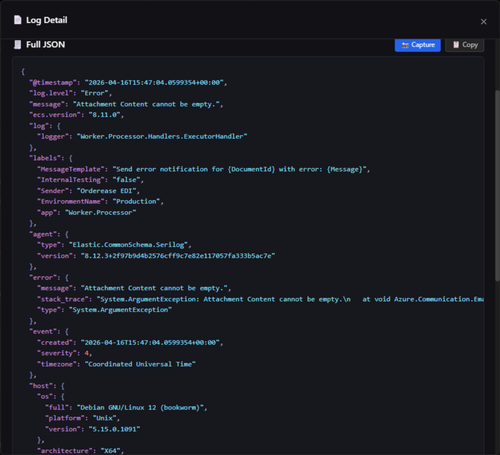
Task: Click the Full JSON heading
Action: click(x=46, y=45)
